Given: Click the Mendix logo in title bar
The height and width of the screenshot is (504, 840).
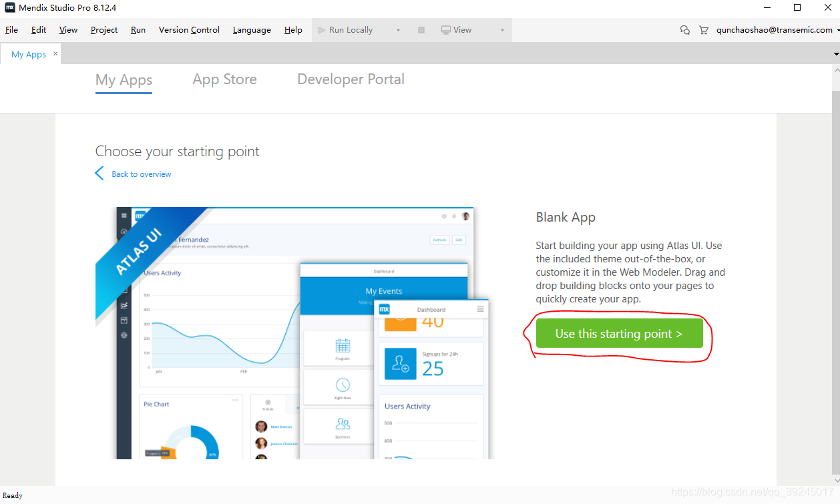Looking at the screenshot, I should click(x=10, y=8).
